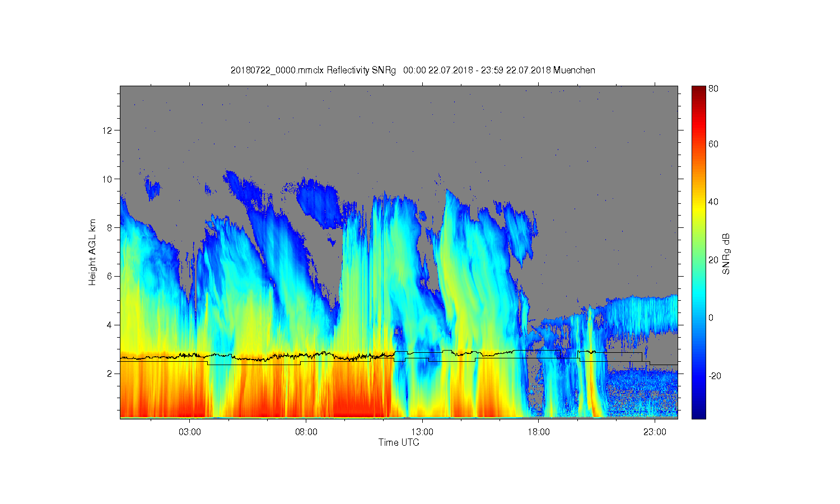Click the 18:00 time tick label
This screenshot has width=840, height=504.
tap(538, 432)
